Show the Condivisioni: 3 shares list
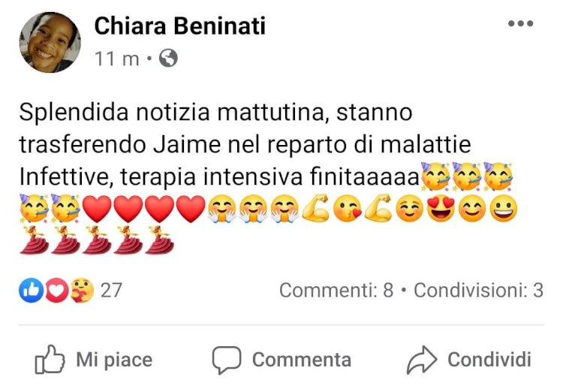Screen dimensions: 563x392 coord(478,290)
